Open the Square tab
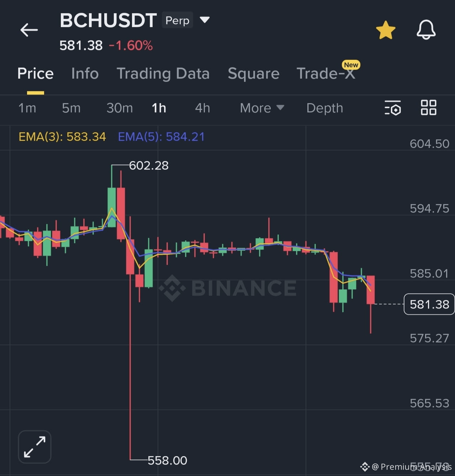This screenshot has width=455, height=476. point(253,74)
